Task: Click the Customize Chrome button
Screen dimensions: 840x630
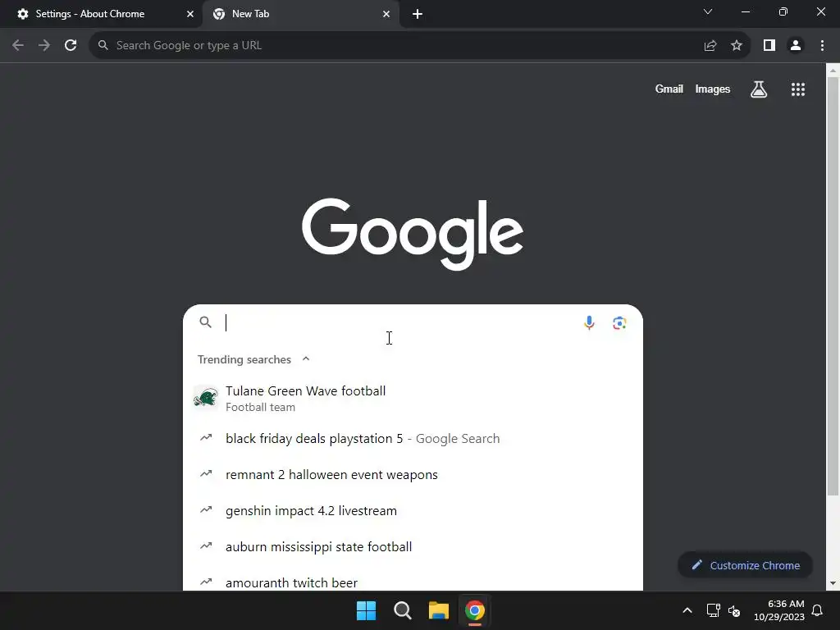Action: pos(745,565)
